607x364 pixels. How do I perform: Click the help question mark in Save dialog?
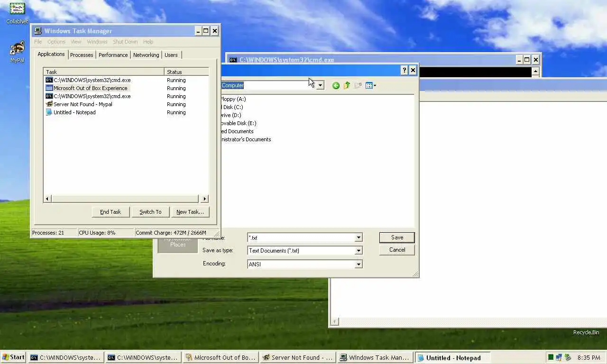pyautogui.click(x=404, y=70)
